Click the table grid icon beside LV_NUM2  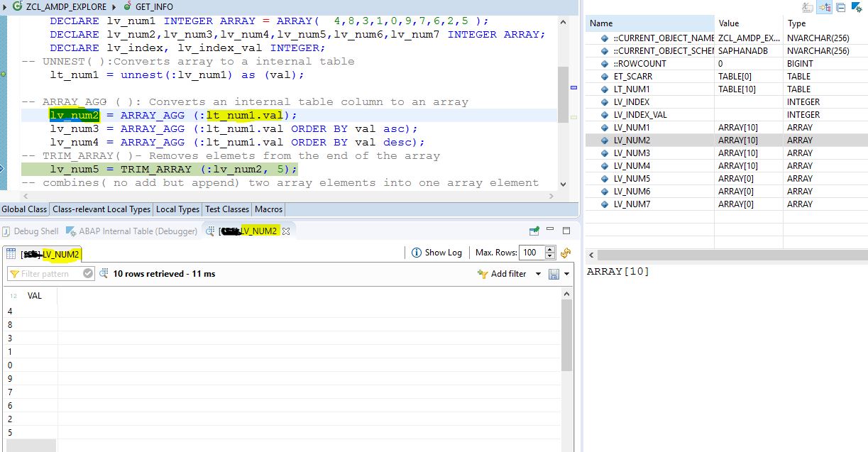pos(12,253)
